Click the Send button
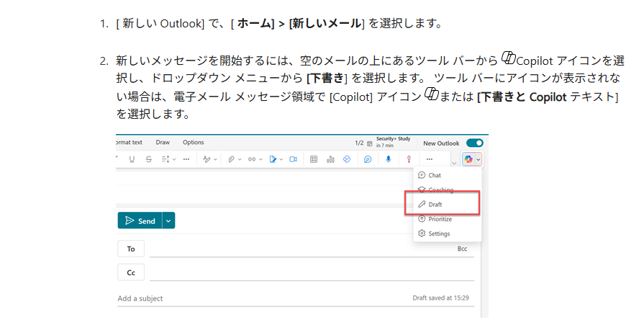Viewport: 644px width, 325px height. (140, 221)
